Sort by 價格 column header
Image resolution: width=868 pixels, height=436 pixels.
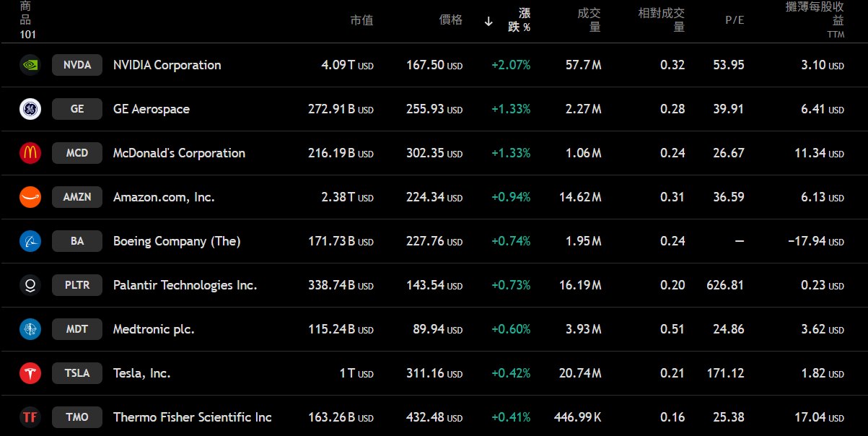[x=450, y=20]
